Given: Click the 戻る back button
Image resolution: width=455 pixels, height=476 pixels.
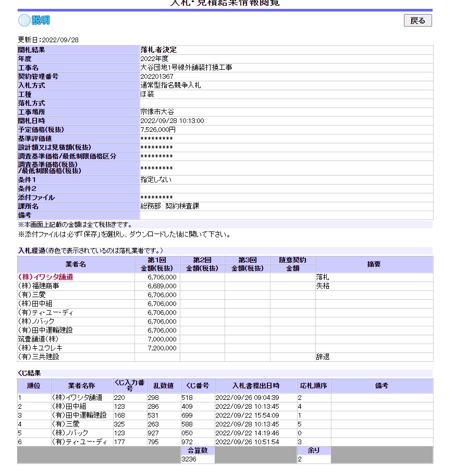Looking at the screenshot, I should pos(417,20).
